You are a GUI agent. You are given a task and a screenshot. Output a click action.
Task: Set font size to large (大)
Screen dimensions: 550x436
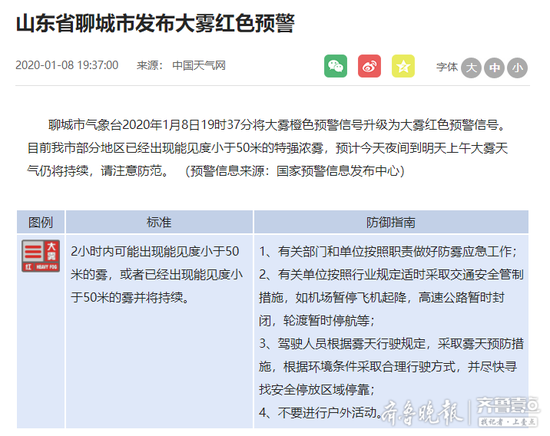[x=471, y=68]
